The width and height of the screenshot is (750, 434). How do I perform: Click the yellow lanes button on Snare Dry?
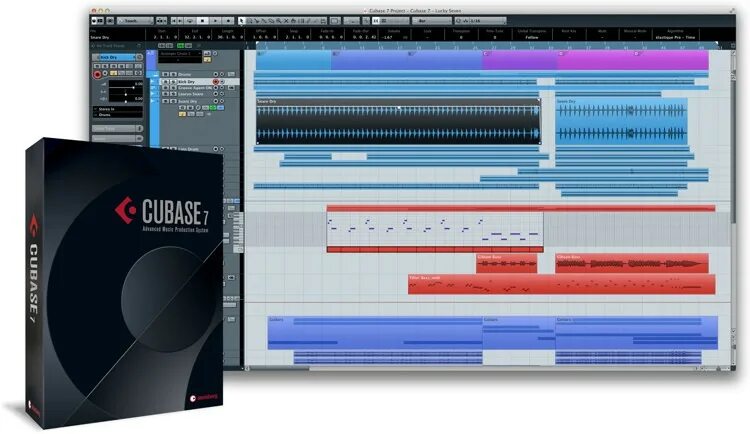(182, 114)
